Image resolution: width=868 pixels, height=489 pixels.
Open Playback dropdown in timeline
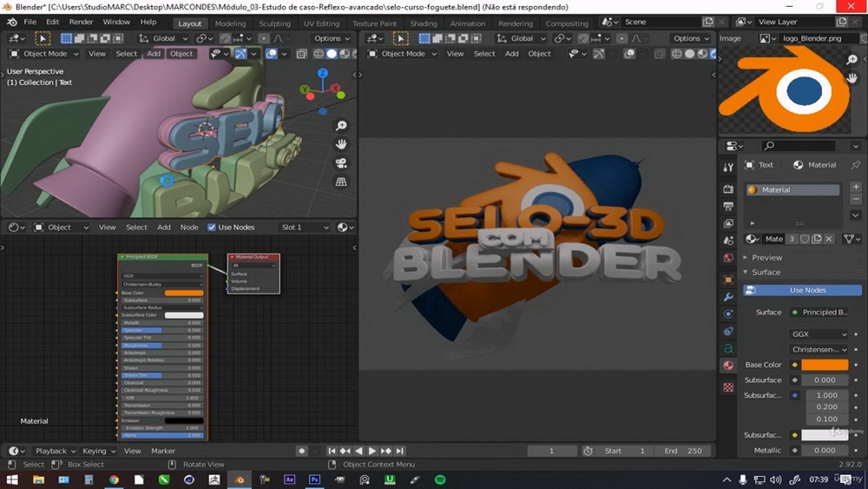pos(54,451)
